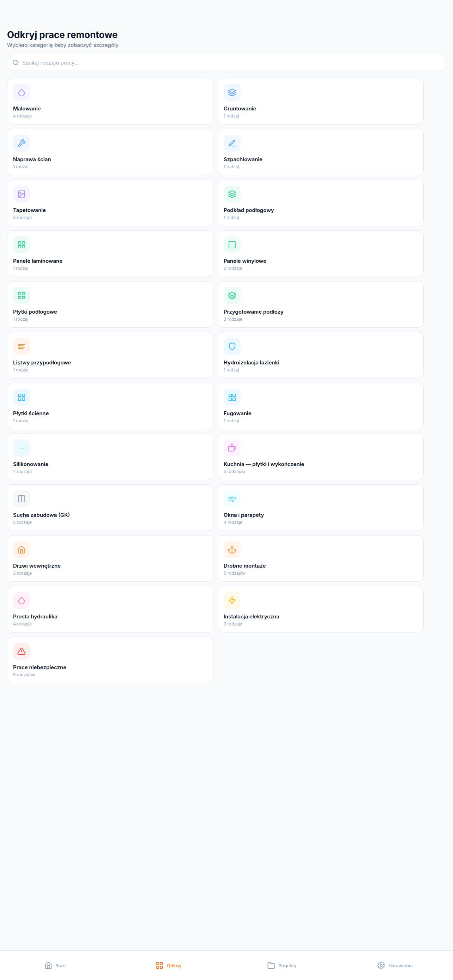
Task: Click the Hydroizolacja łazienki shield icon
Action: (x=232, y=346)
